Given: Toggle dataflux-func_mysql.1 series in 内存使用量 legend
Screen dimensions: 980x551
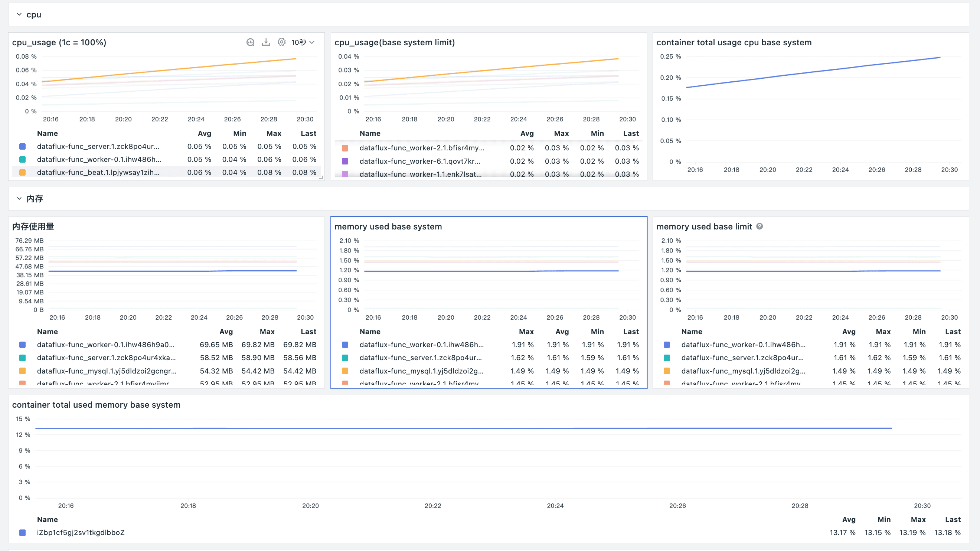Looking at the screenshot, I should pos(107,371).
